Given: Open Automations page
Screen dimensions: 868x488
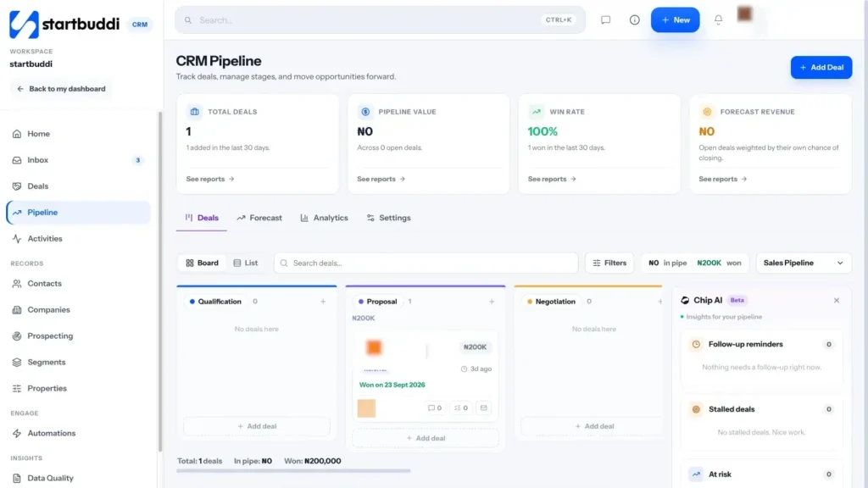Looking at the screenshot, I should (78, 433).
